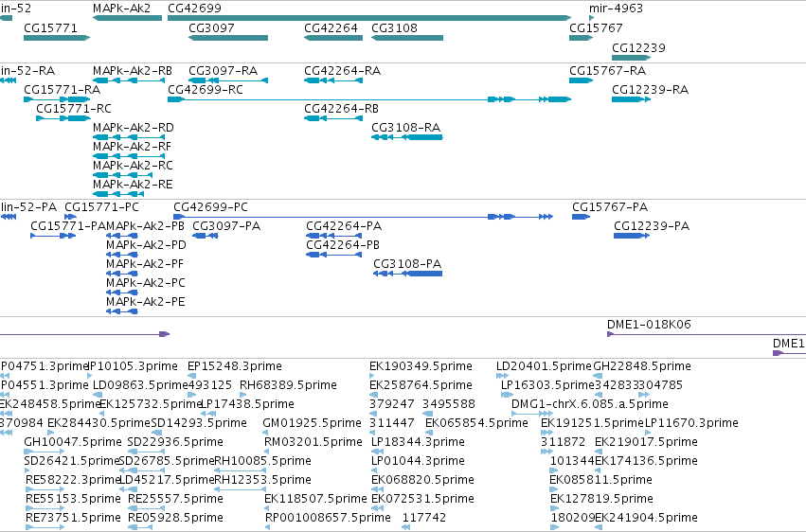This screenshot has width=806, height=532.
Task: Select protein MAPk-Ak2-PC
Action: (x=122, y=293)
